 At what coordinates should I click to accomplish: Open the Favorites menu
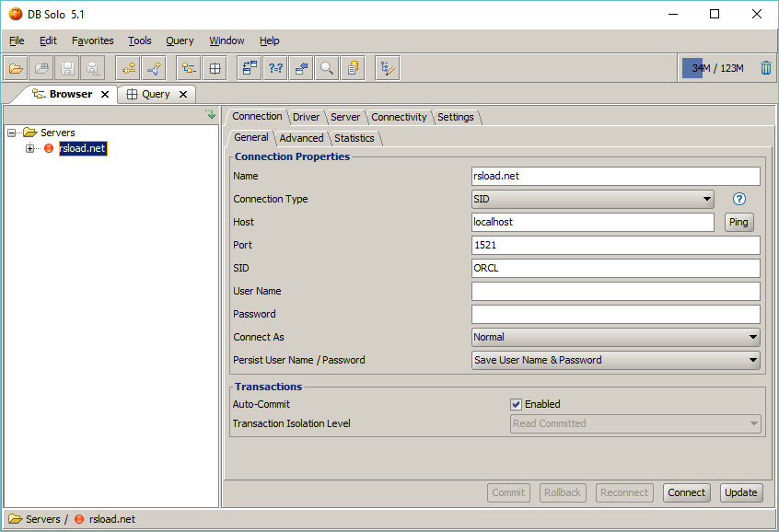tap(92, 40)
